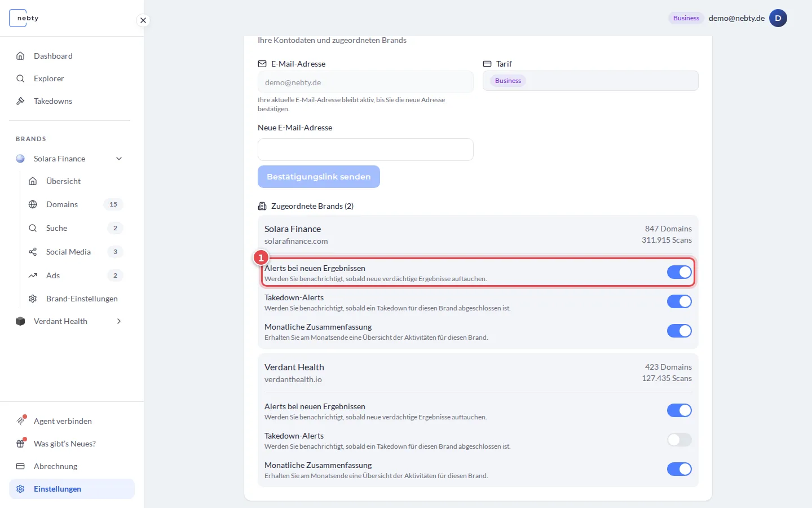
Task: Close the sidebar with the X button
Action: 143,20
